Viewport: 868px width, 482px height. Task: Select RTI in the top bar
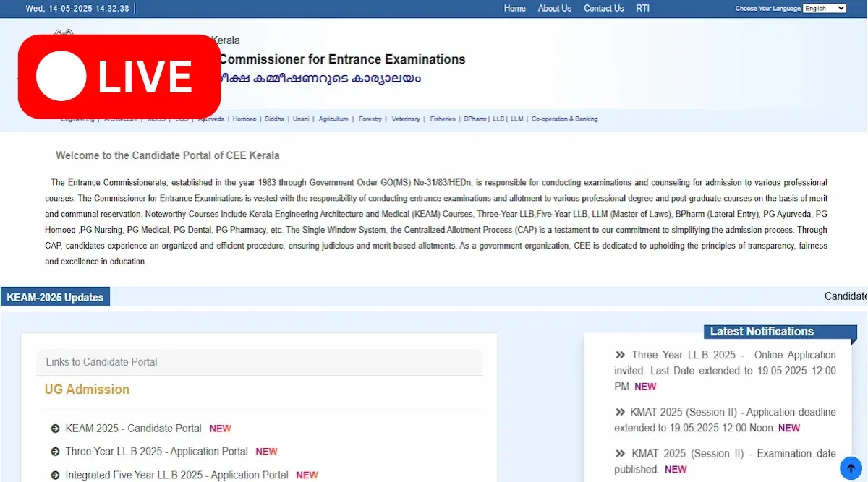tap(642, 9)
